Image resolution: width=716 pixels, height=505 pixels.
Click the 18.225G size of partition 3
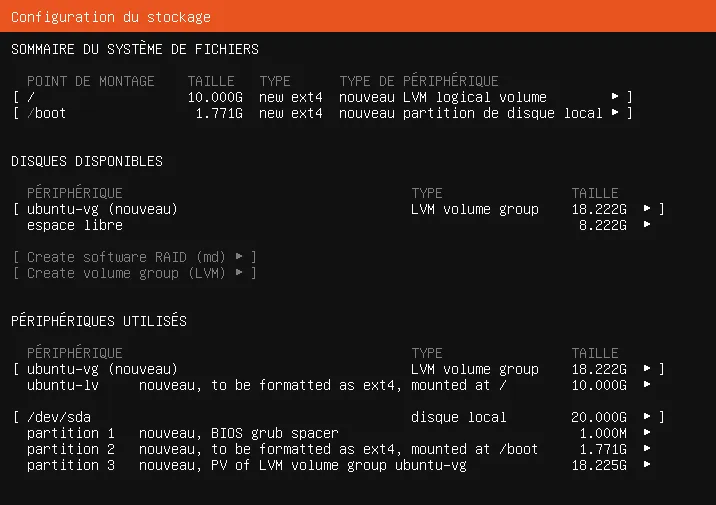[x=599, y=465]
